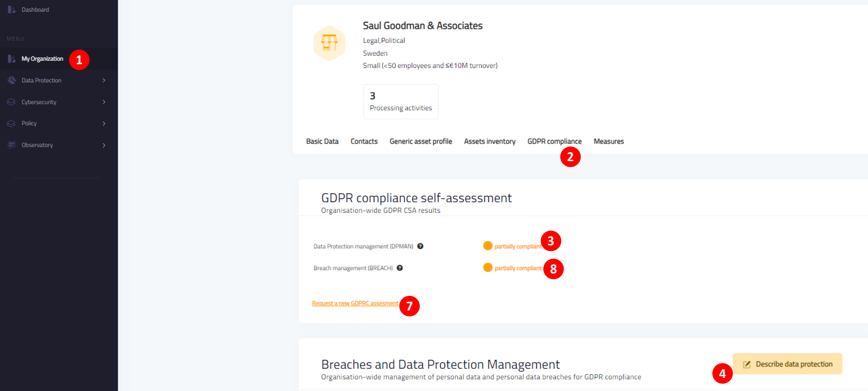Click BREACH partially compliant status text
This screenshot has height=391, width=868.
(518, 268)
